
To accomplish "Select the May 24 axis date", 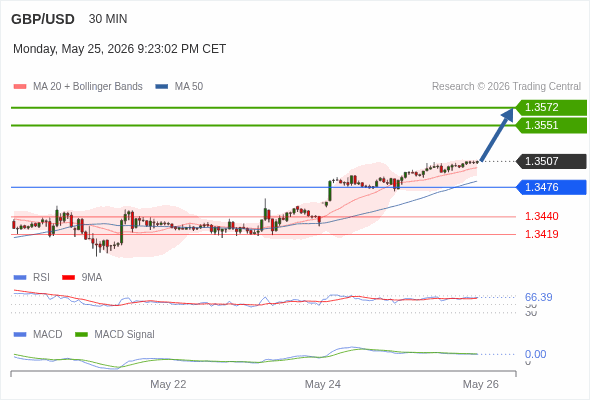I will 323,384.
